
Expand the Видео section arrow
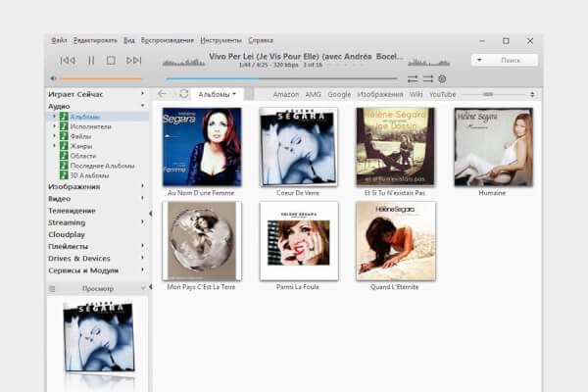[142, 198]
